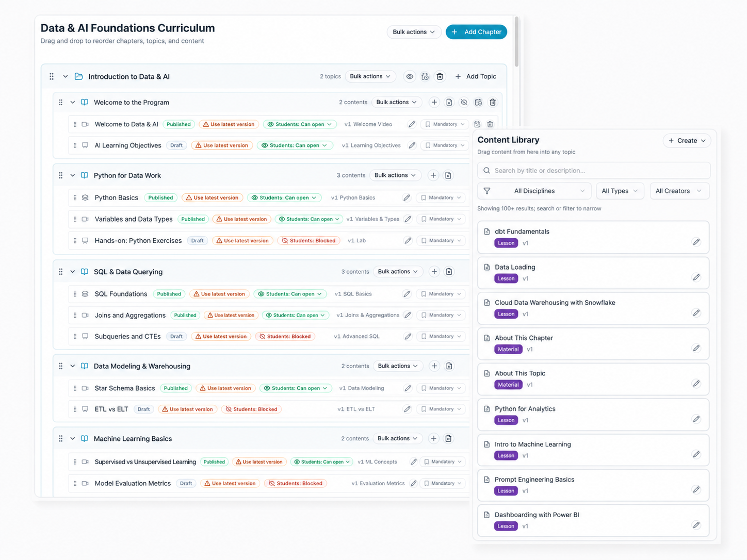Viewport: 747px width, 560px height.
Task: Toggle visibility of Introduction to Data & AI chapter
Action: [x=410, y=76]
